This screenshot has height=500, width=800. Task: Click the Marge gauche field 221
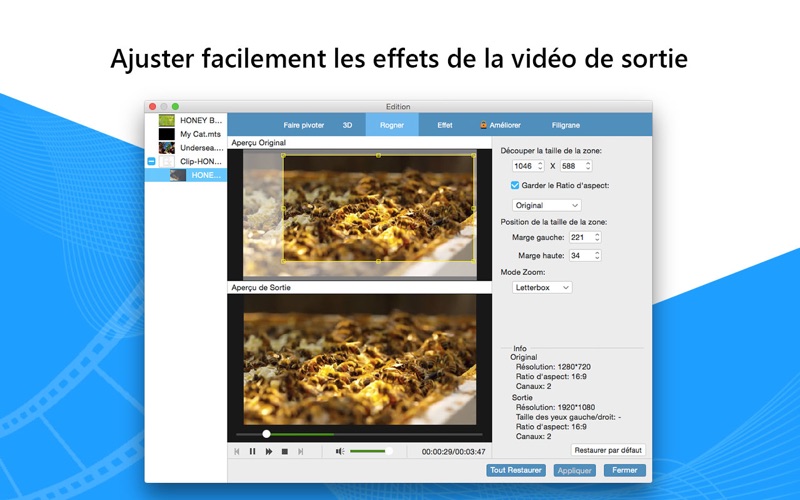(581, 237)
